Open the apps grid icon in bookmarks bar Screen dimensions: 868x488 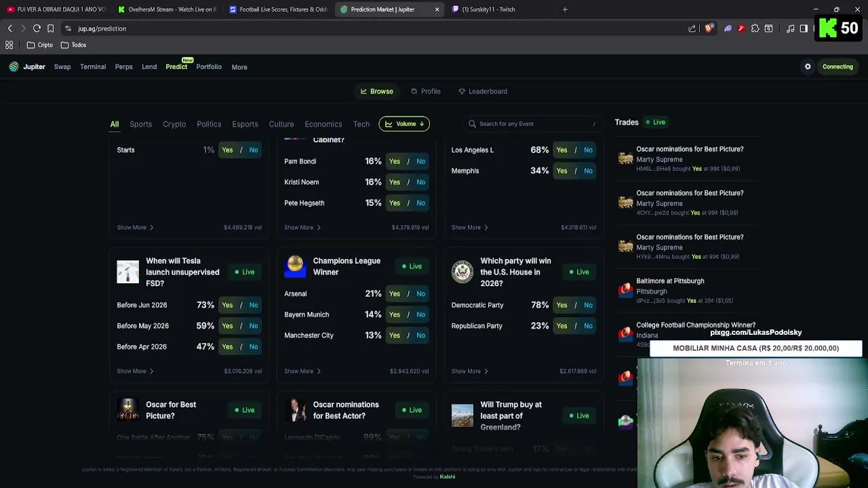click(9, 45)
